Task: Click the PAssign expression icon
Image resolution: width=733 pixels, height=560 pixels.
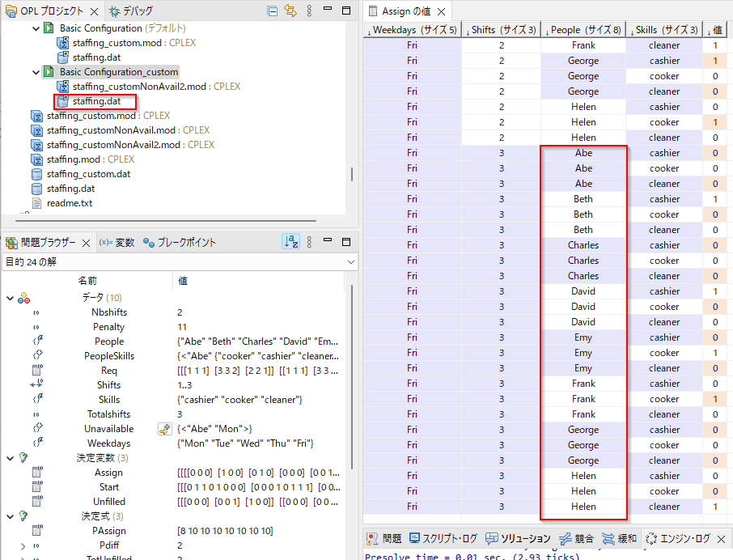Action: [x=37, y=531]
